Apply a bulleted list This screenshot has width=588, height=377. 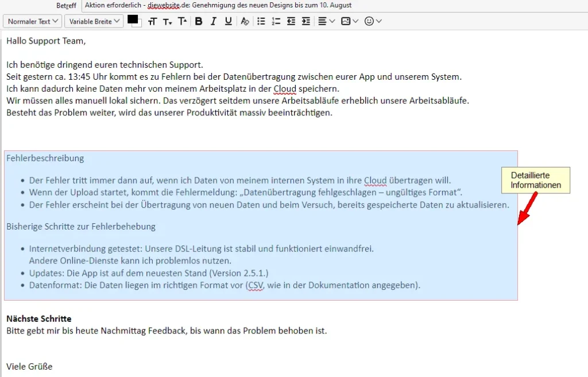[x=261, y=21]
